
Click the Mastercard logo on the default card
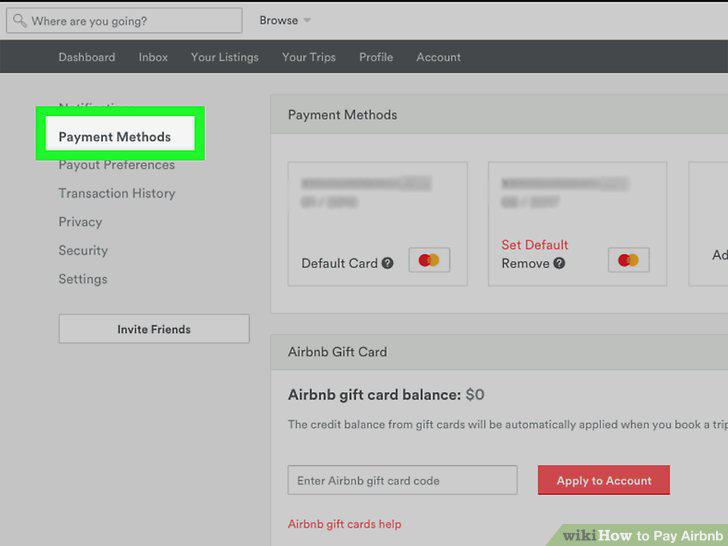[429, 260]
